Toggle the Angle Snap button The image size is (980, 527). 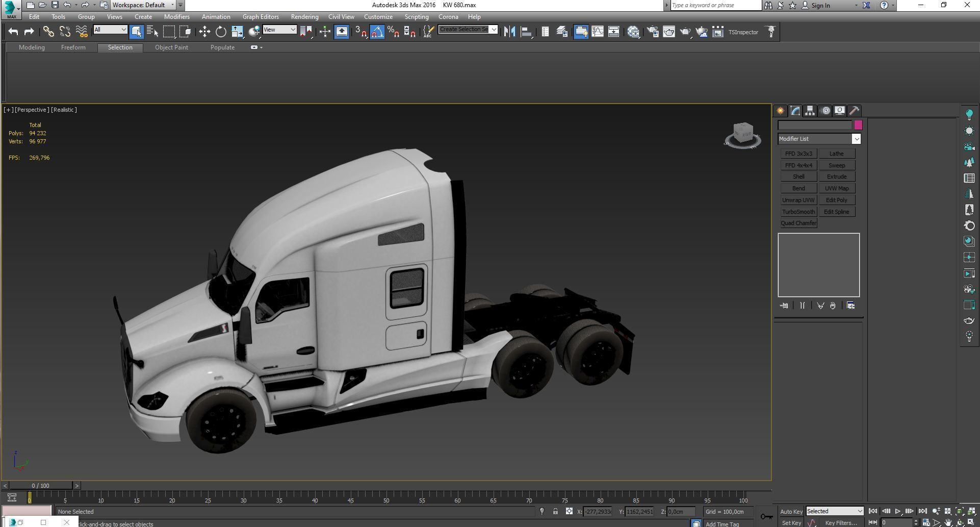[377, 32]
